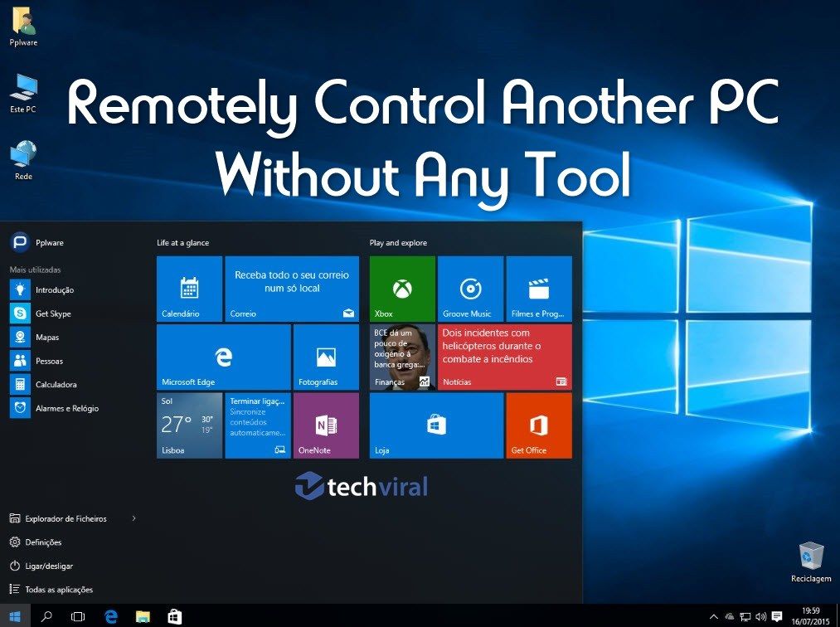Click the Windows Start button

click(x=14, y=616)
